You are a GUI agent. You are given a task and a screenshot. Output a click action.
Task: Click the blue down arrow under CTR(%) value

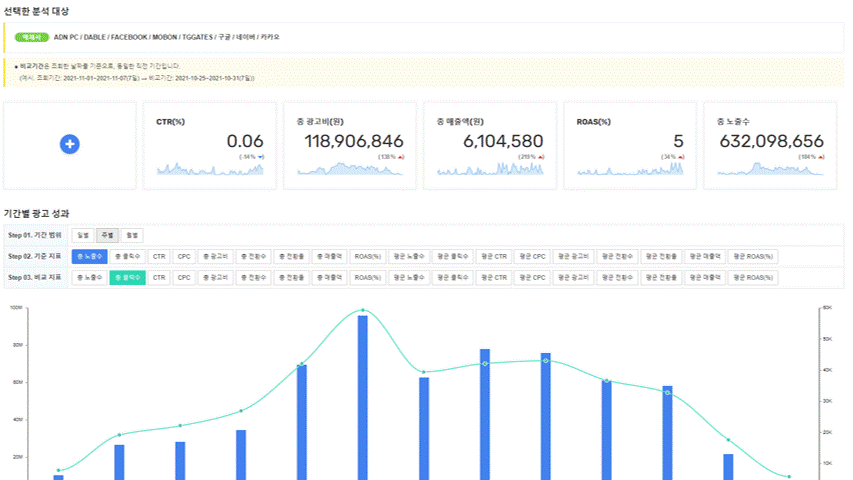[261, 157]
